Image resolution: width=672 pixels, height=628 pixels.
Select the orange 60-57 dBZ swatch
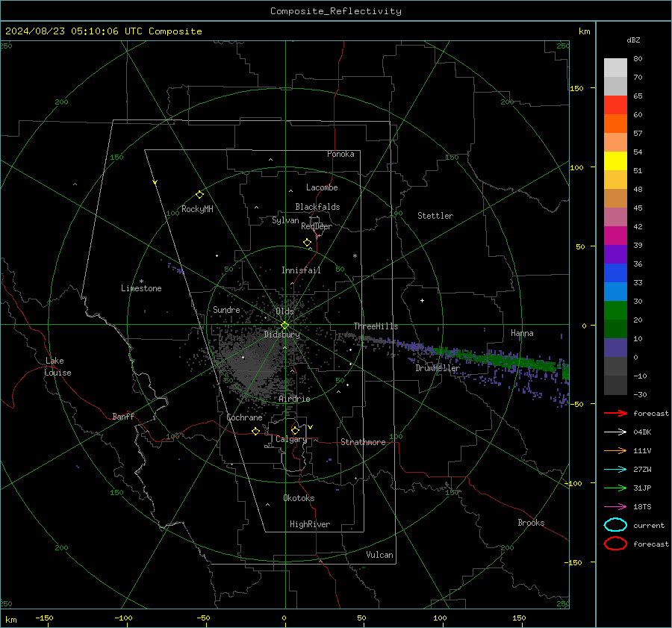point(615,124)
